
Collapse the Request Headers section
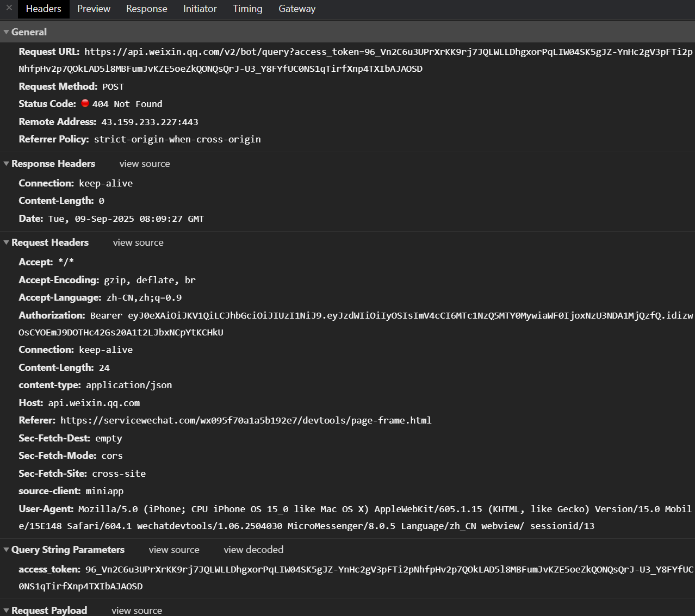pos(7,242)
